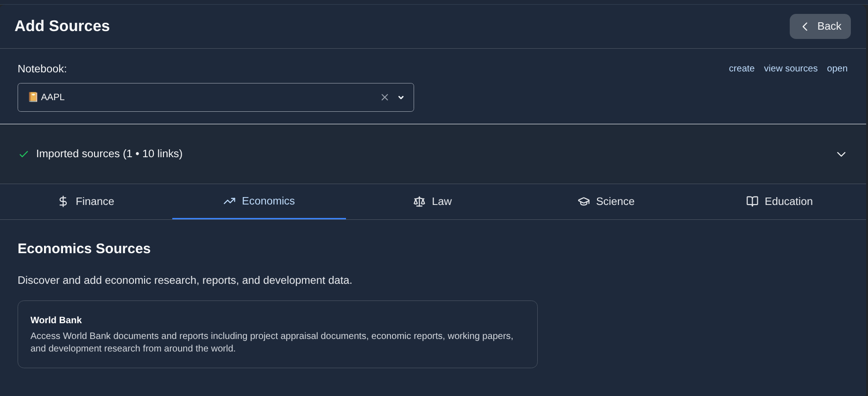The width and height of the screenshot is (868, 396).
Task: Click Imported sources (1 • 10 links) text
Action: pos(109,154)
